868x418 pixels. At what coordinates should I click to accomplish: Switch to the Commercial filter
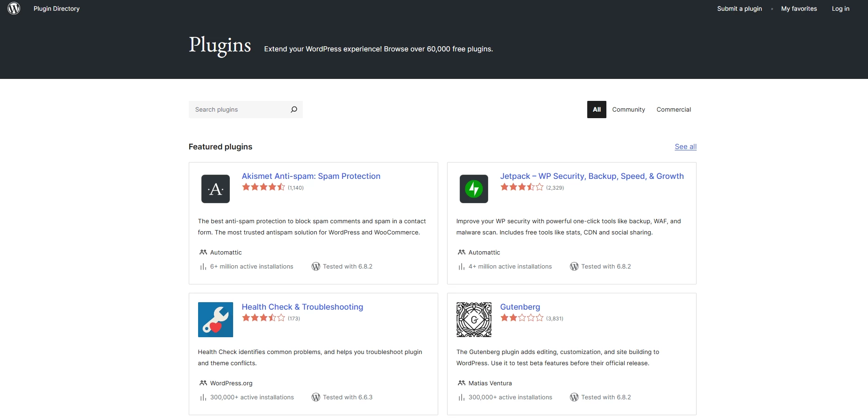pos(673,109)
